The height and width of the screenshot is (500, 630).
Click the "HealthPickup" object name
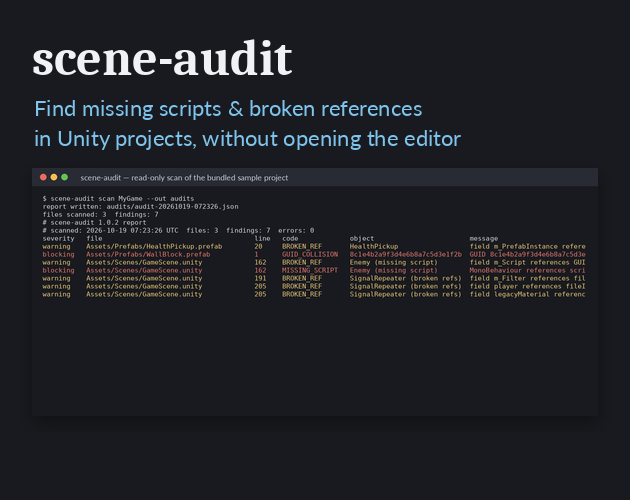pyautogui.click(x=374, y=246)
